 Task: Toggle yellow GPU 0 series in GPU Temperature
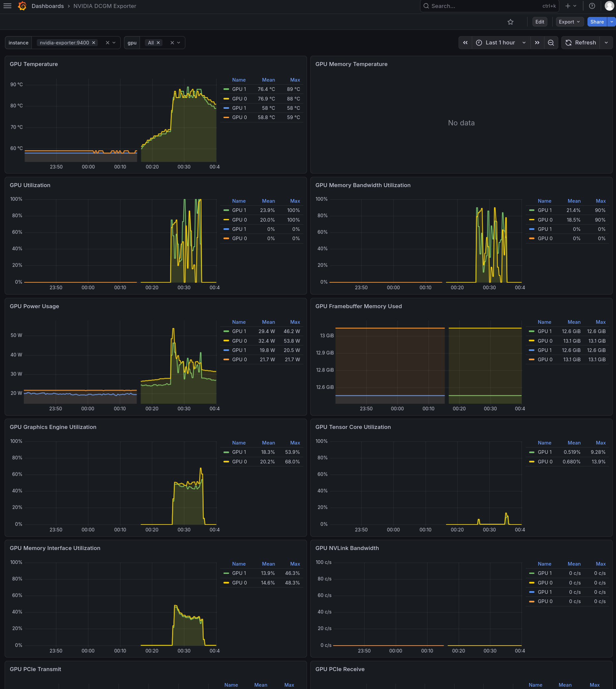pyautogui.click(x=239, y=99)
